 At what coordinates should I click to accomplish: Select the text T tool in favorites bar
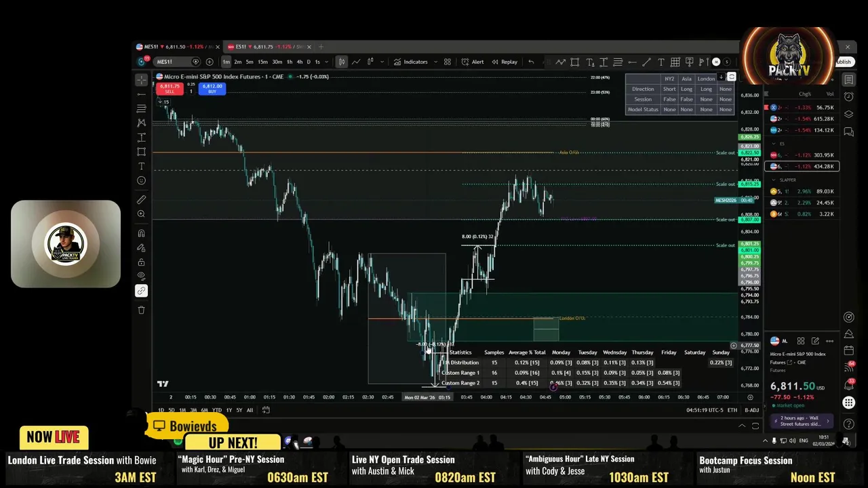[661, 62]
